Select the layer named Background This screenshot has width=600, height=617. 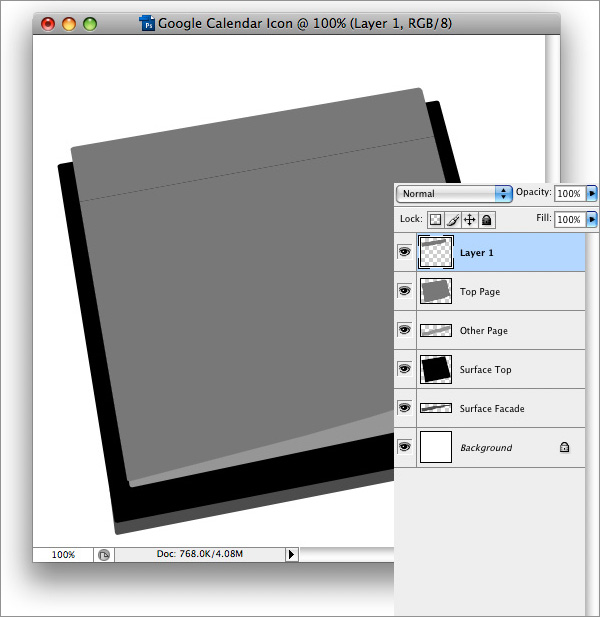tap(489, 447)
